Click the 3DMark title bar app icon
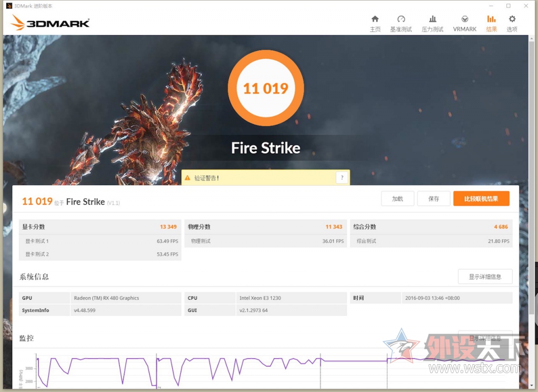This screenshot has height=392, width=538. 9,6
